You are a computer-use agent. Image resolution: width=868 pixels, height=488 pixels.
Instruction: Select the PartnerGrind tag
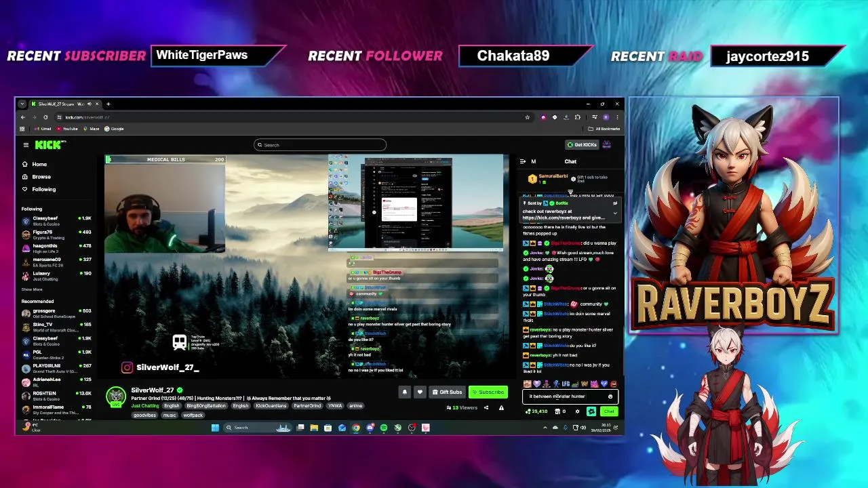click(307, 406)
